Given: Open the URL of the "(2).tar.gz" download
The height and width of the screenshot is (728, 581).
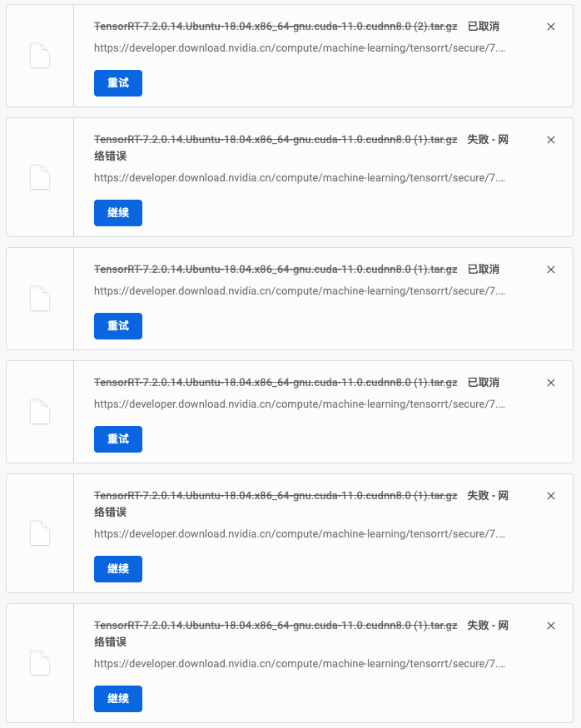Looking at the screenshot, I should [x=300, y=48].
